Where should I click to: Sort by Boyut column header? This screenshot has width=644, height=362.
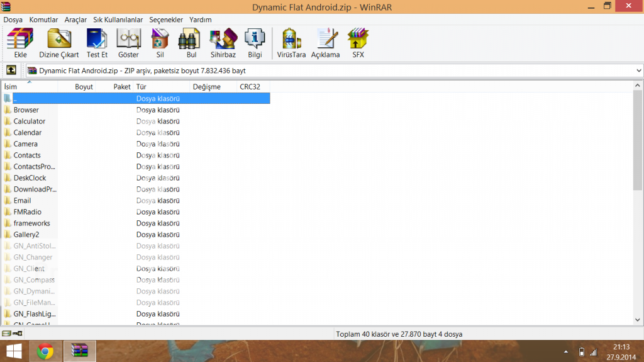click(x=84, y=87)
